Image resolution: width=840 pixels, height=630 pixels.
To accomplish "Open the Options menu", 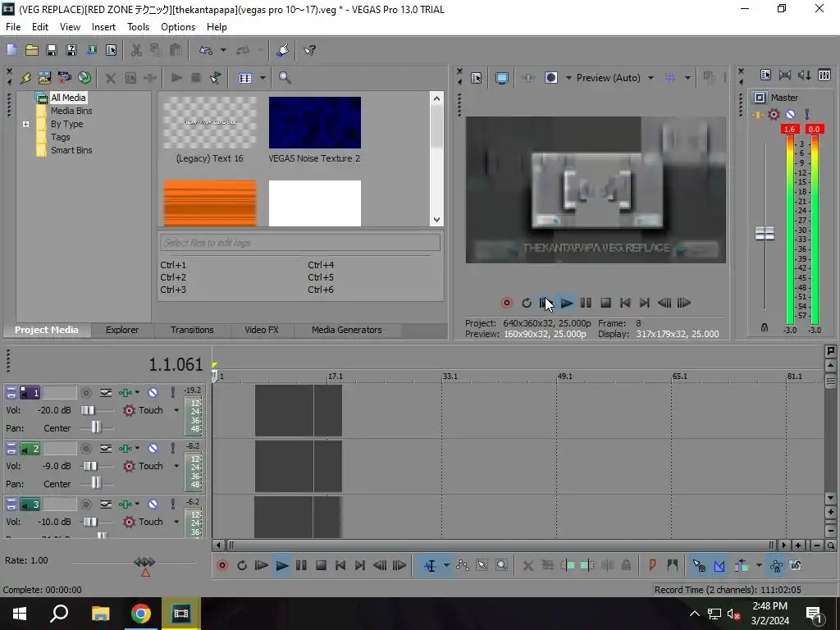I will point(178,27).
